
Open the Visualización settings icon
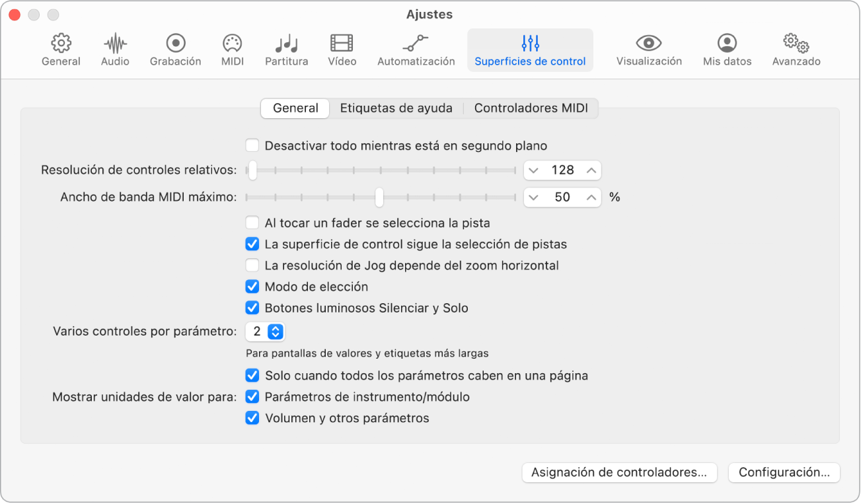[x=648, y=49]
